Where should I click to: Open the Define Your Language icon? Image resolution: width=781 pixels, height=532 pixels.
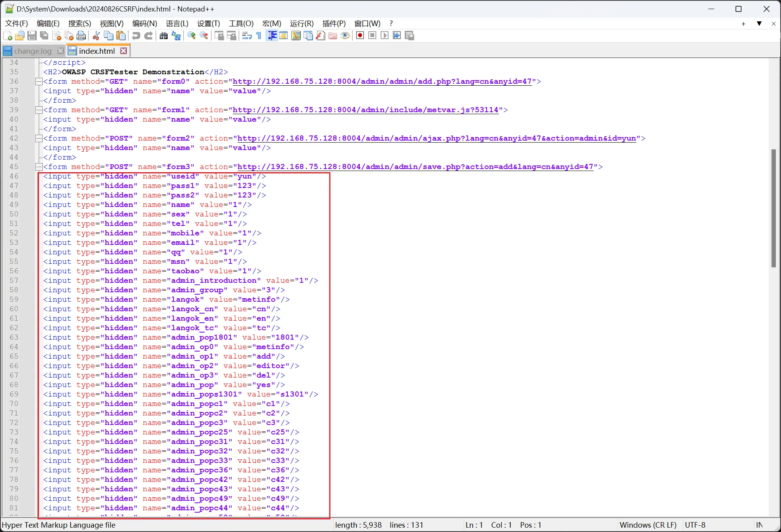pyautogui.click(x=283, y=36)
